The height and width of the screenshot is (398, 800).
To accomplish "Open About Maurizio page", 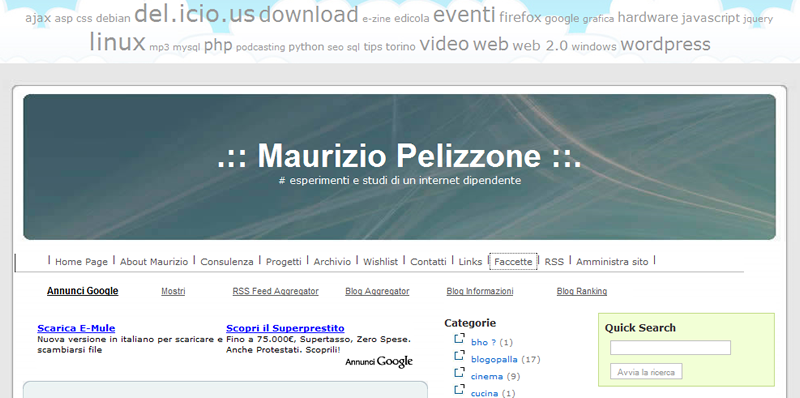I will point(154,262).
